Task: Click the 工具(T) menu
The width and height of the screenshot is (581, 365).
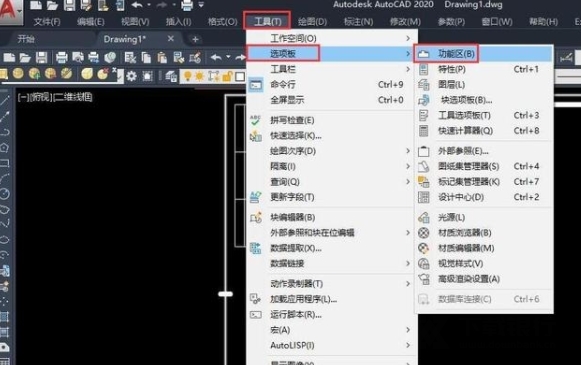Action: pyautogui.click(x=267, y=21)
